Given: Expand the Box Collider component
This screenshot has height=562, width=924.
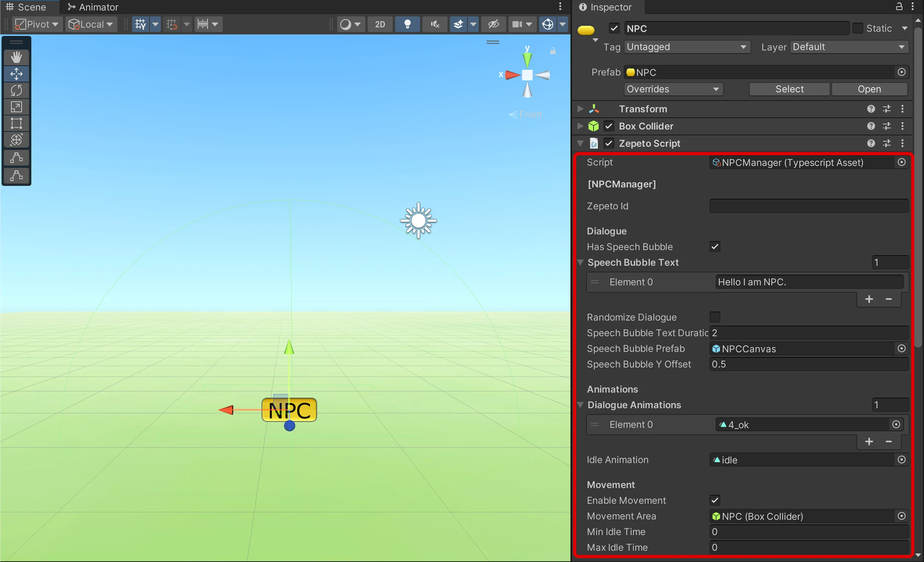Looking at the screenshot, I should click(580, 126).
